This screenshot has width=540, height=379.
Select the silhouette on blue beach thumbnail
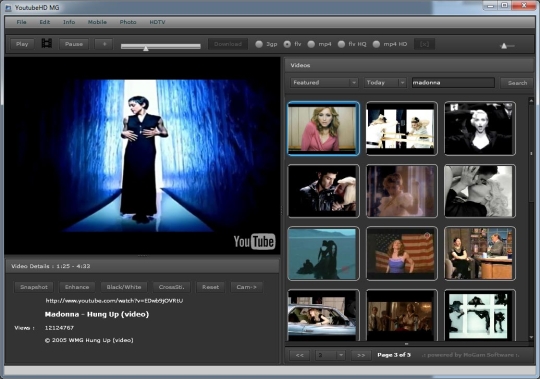coord(323,253)
